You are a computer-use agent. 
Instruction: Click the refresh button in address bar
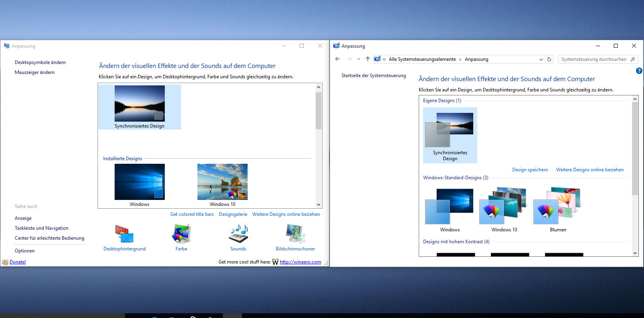pyautogui.click(x=549, y=59)
